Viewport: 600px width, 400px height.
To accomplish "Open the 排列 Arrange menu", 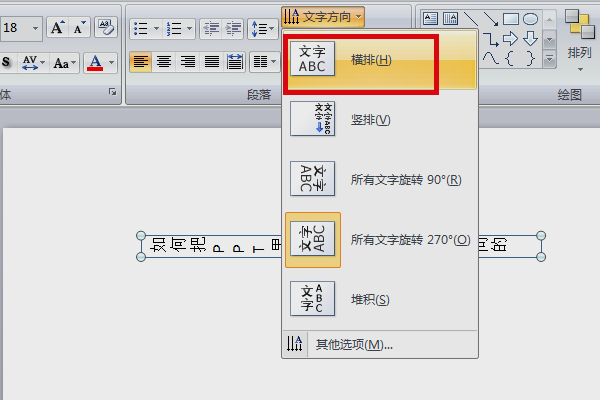I will [580, 41].
